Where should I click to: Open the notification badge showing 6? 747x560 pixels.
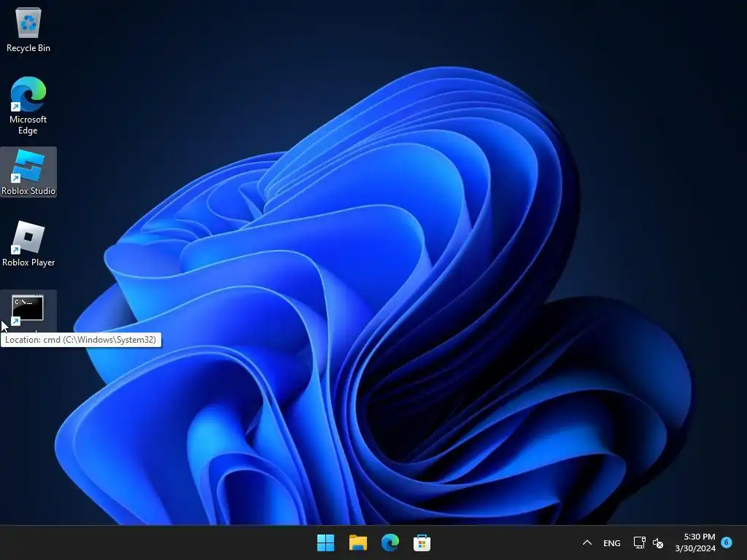[727, 542]
